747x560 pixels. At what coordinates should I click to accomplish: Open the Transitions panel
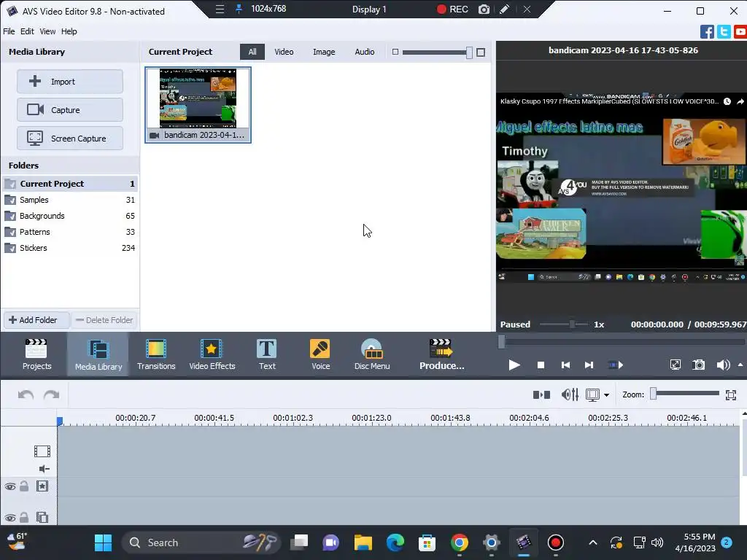156,354
